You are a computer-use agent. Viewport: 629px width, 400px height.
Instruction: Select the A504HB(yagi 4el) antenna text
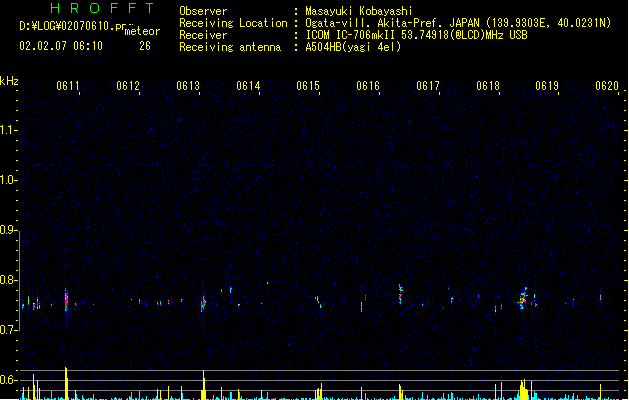(x=353, y=47)
